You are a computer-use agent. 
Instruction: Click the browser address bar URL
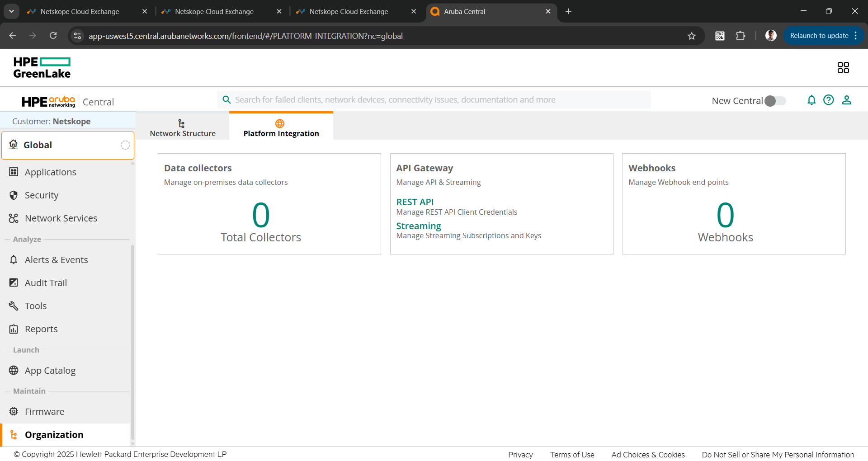245,36
